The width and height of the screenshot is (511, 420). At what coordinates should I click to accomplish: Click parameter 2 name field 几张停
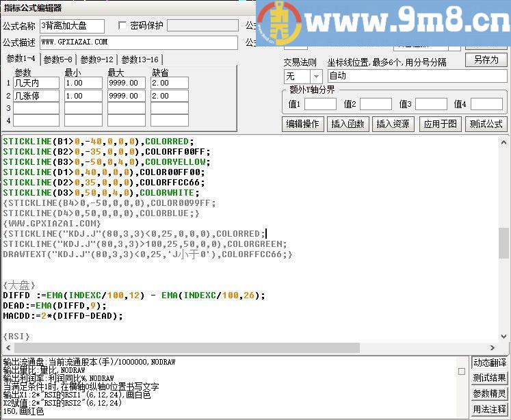pos(36,96)
